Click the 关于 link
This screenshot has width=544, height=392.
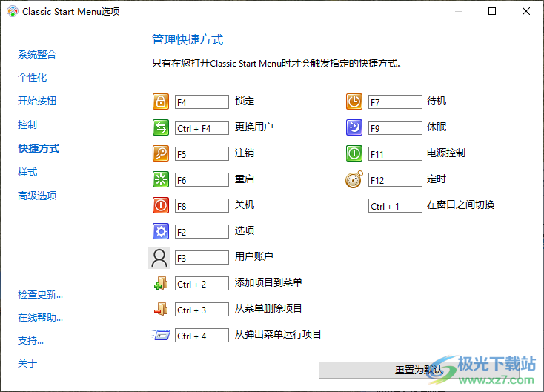click(27, 363)
